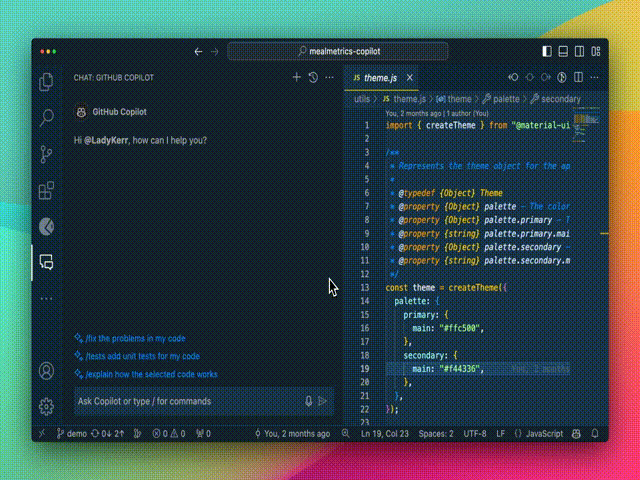Open the Manage gear menu
Viewport: 640px width, 480px height.
click(x=46, y=406)
